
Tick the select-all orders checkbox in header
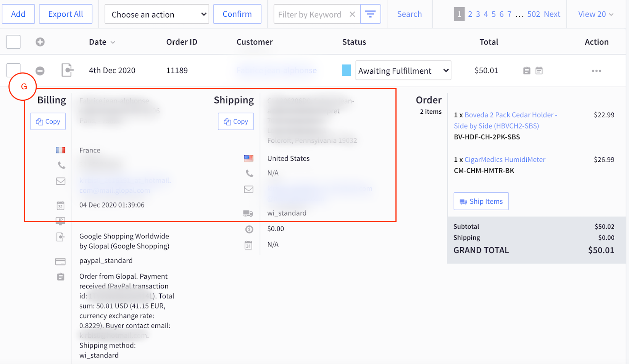point(13,42)
